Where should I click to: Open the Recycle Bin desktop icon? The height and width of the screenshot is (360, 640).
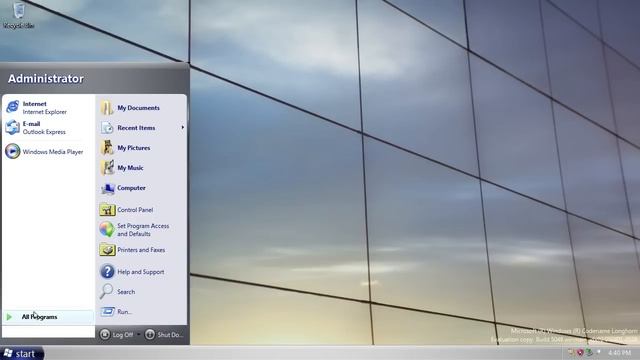tap(18, 15)
